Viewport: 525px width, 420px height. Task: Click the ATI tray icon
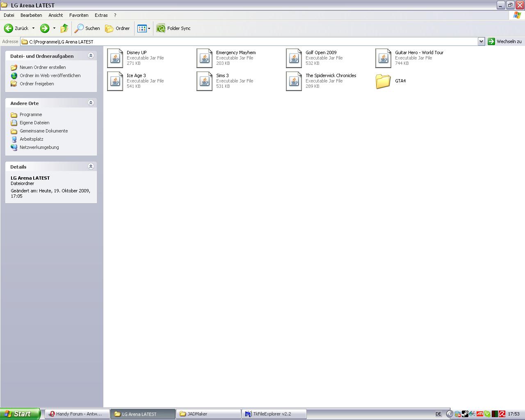tap(479, 414)
